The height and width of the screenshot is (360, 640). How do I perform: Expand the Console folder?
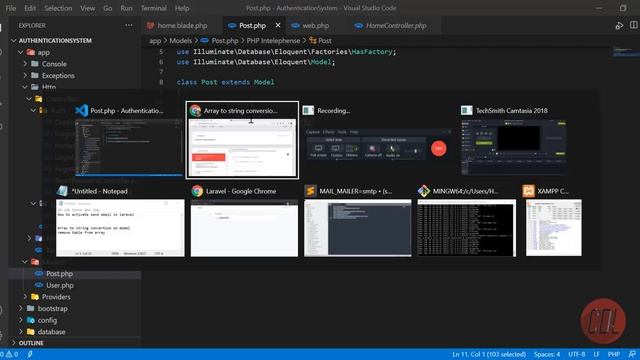[x=25, y=64]
